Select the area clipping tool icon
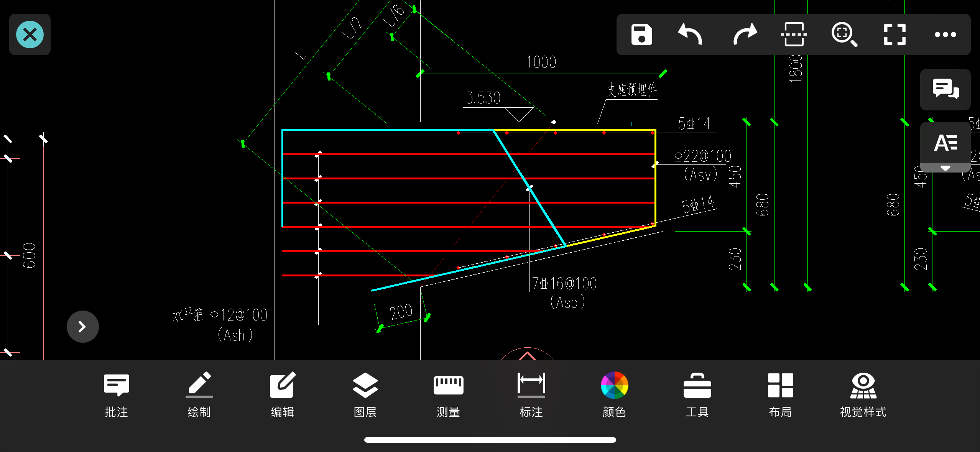 794,35
